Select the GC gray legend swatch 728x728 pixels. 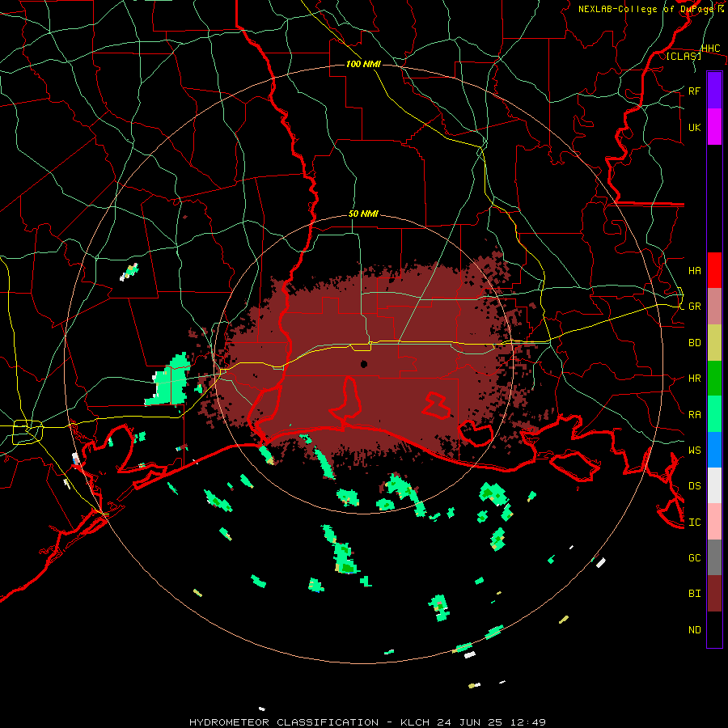714,557
